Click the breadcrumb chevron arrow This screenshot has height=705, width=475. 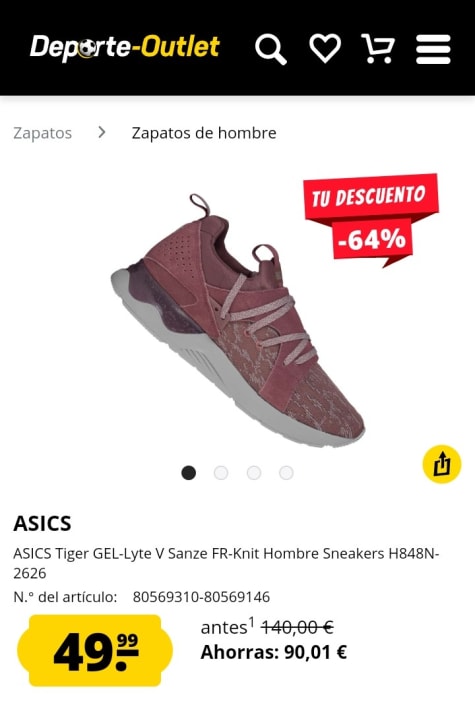click(102, 132)
